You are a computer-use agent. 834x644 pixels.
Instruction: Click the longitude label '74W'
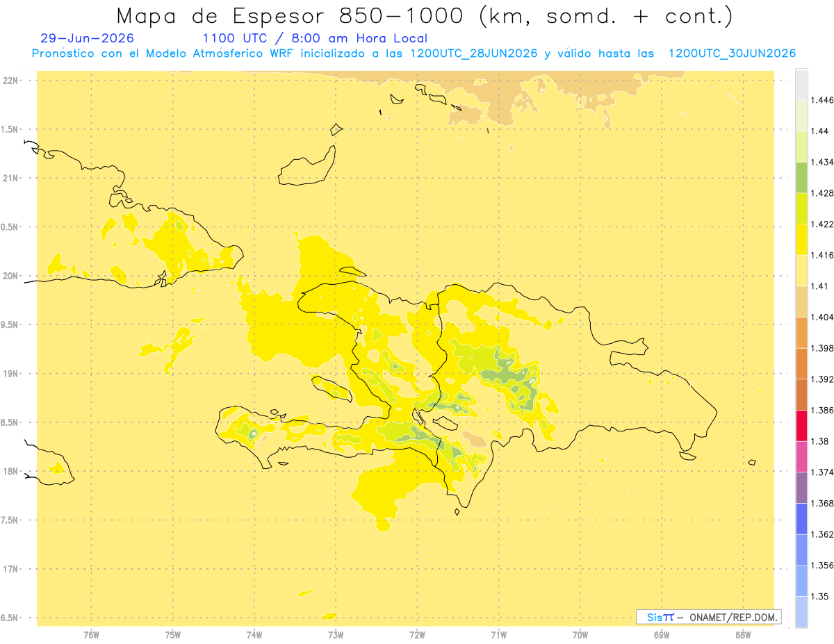coord(254,634)
